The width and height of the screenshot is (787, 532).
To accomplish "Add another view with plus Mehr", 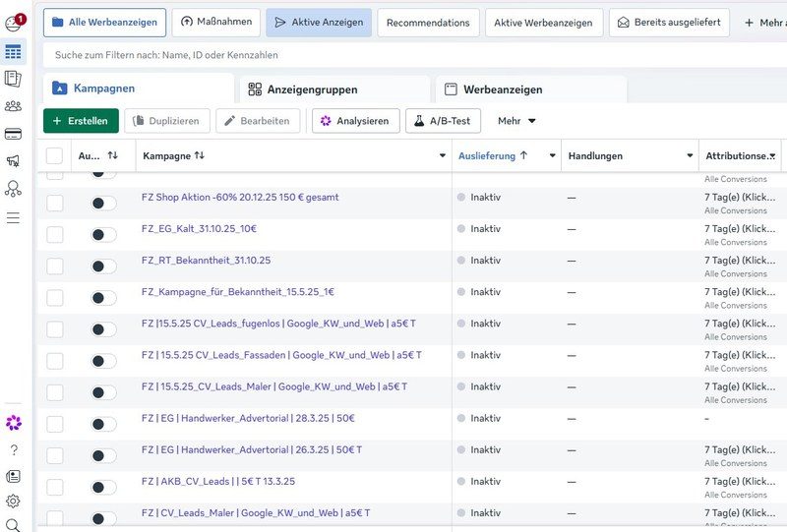I will [764, 23].
